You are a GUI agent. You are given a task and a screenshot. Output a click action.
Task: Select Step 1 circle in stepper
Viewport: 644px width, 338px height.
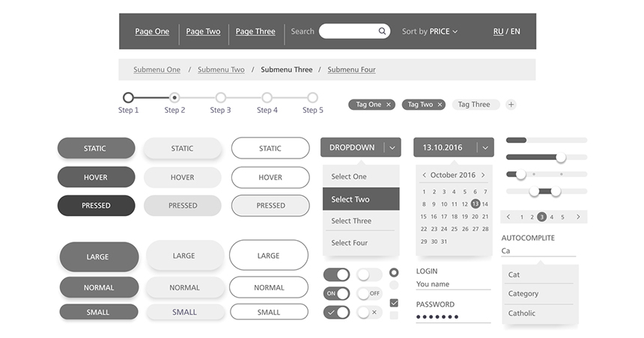coord(128,98)
